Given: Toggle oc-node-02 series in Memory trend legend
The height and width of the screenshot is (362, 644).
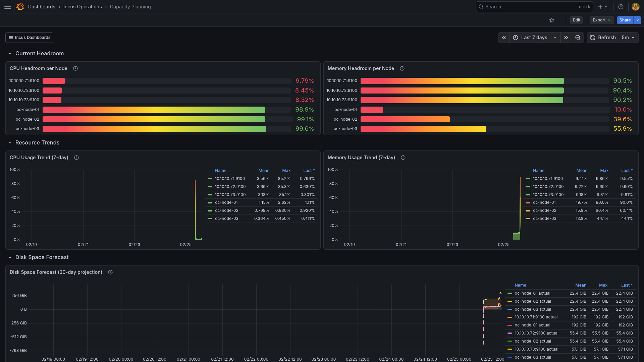Looking at the screenshot, I should point(544,210).
